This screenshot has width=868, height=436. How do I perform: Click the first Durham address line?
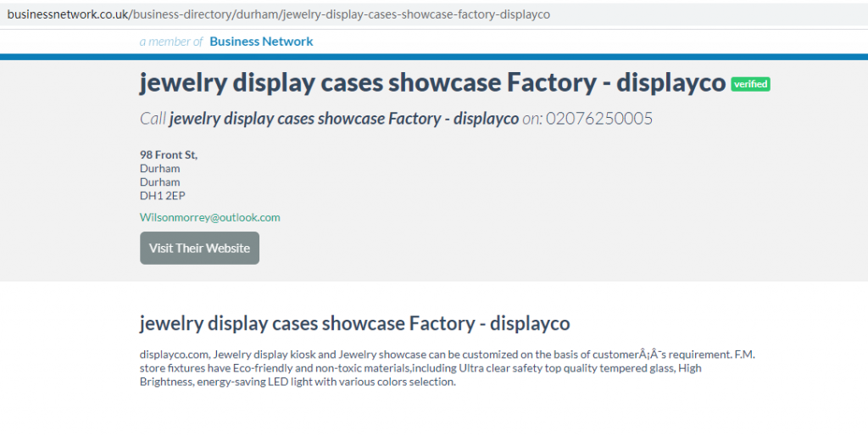(x=159, y=169)
